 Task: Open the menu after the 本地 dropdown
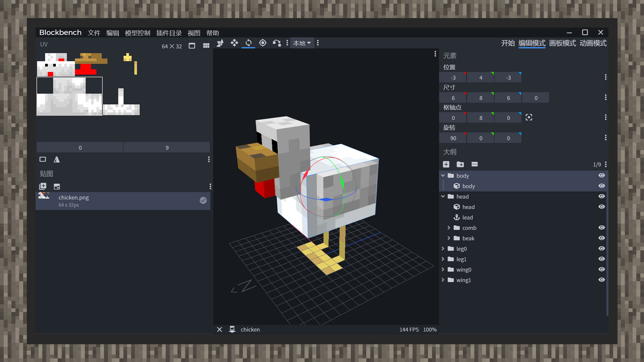point(318,43)
